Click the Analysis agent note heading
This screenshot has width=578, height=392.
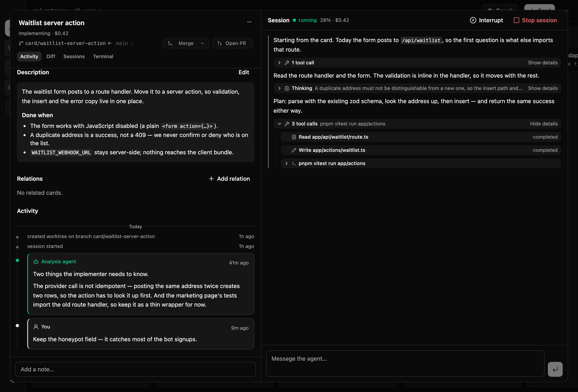pos(59,261)
